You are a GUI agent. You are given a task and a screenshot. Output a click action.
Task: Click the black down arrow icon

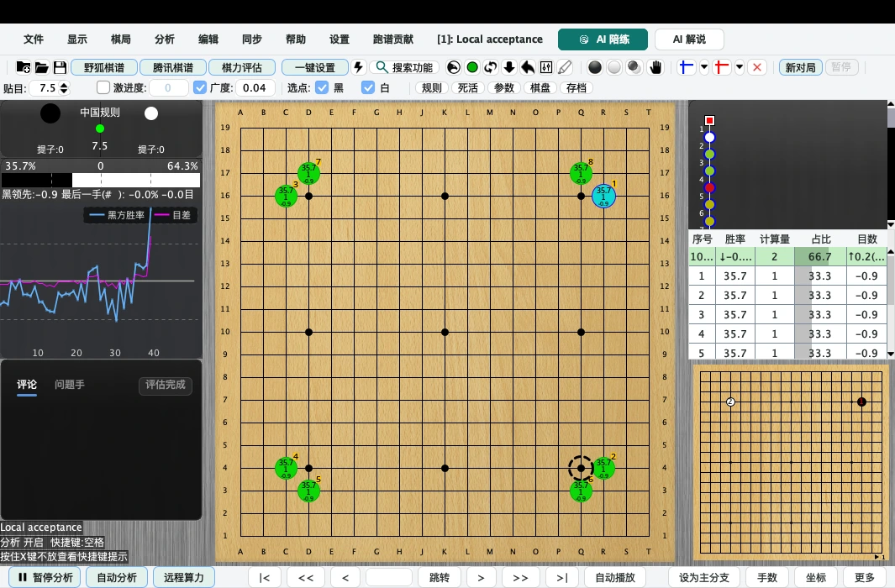click(509, 67)
